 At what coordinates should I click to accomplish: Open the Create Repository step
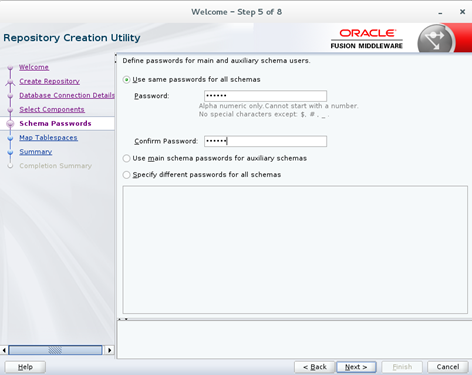click(49, 81)
